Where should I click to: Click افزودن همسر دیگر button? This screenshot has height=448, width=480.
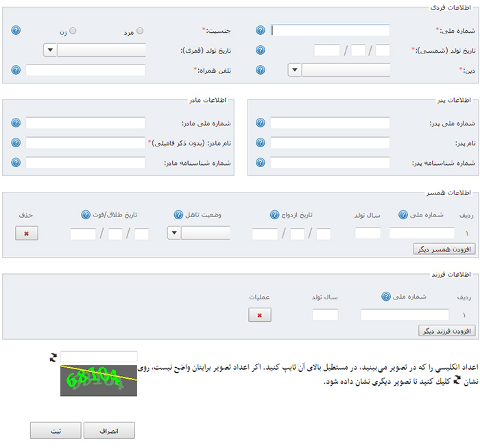coord(444,249)
